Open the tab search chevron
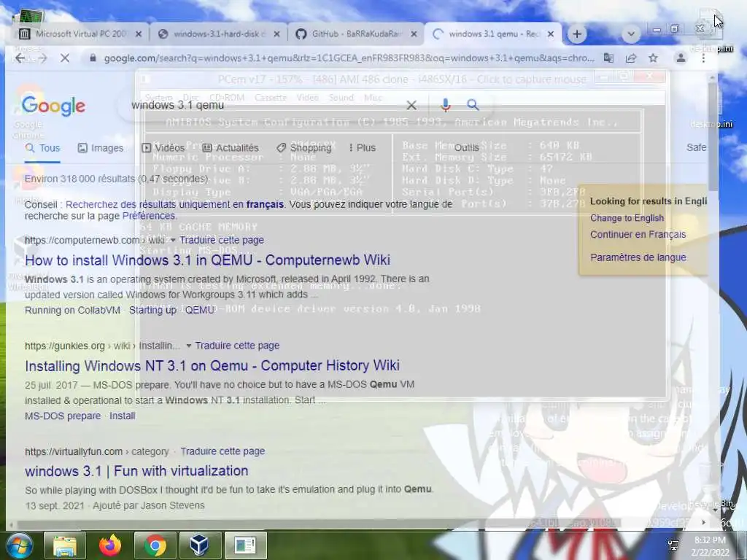747x560 pixels. [631, 34]
